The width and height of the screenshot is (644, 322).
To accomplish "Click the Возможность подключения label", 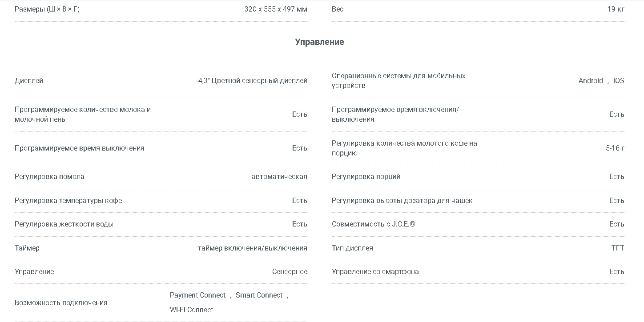I will [x=61, y=303].
